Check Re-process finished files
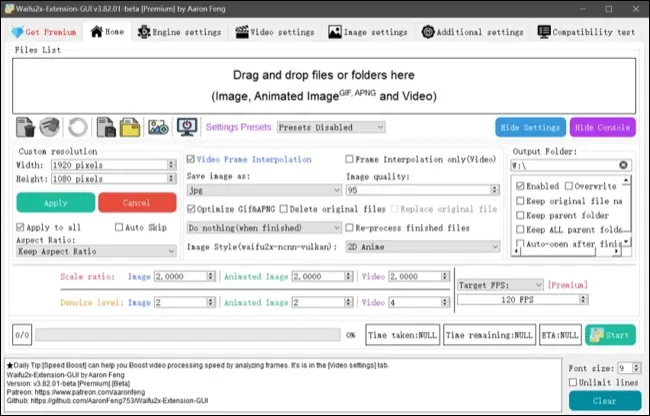This screenshot has width=650, height=416. click(x=349, y=227)
